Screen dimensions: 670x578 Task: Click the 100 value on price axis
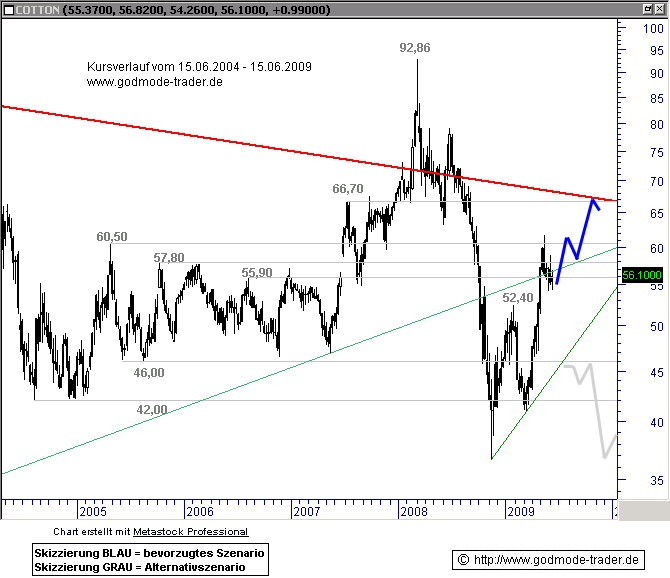(653, 29)
